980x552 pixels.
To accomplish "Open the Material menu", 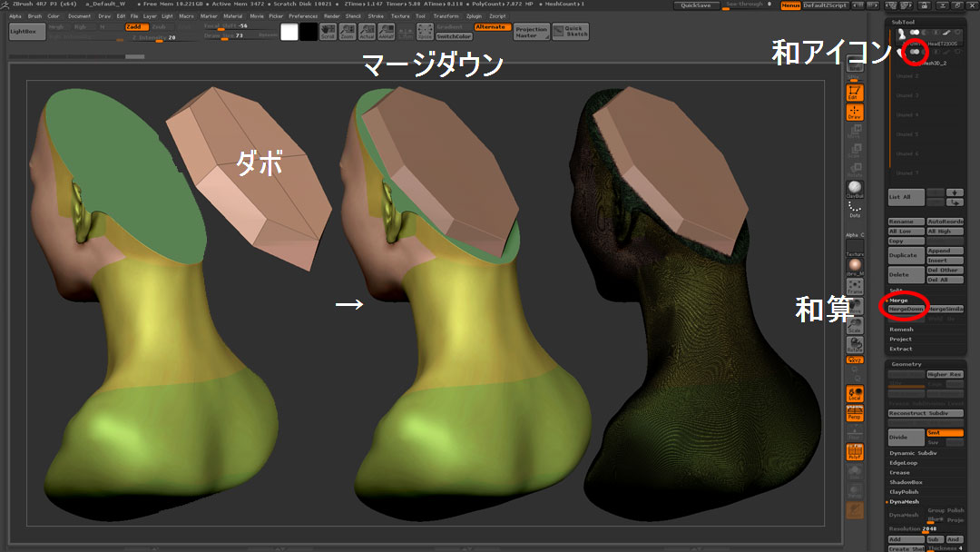I will tap(232, 16).
